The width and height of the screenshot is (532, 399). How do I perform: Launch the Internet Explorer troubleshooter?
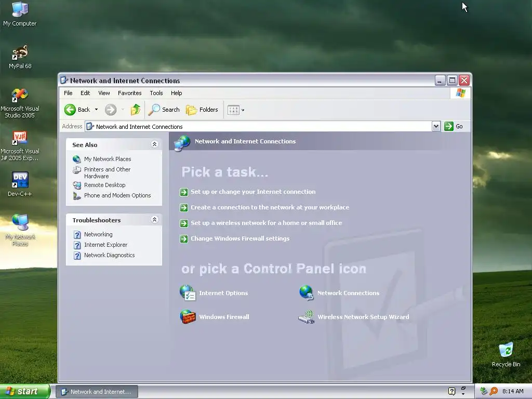coord(105,245)
